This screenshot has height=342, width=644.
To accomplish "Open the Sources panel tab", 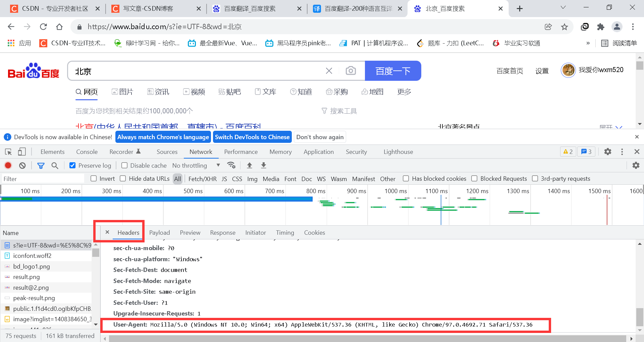I will tap(167, 152).
